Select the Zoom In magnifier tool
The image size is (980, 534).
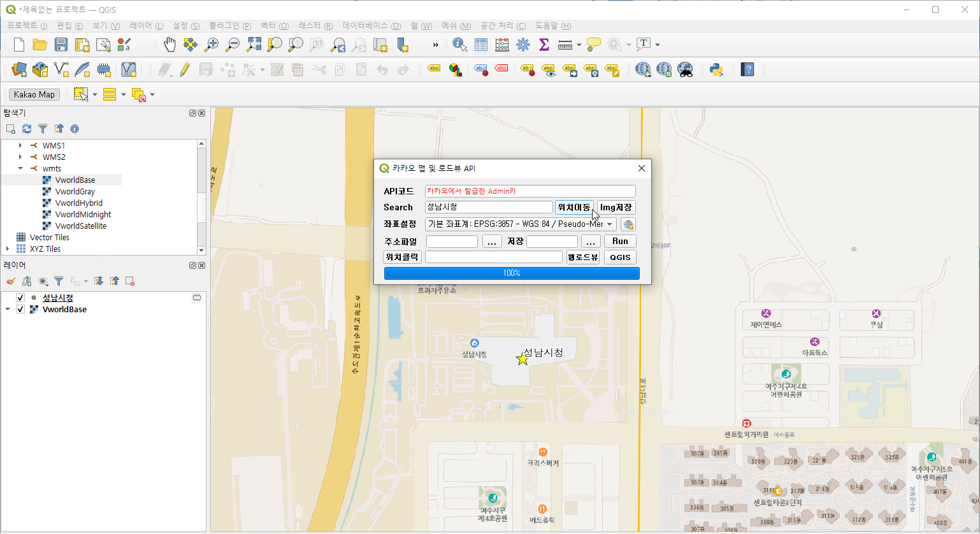pos(211,45)
